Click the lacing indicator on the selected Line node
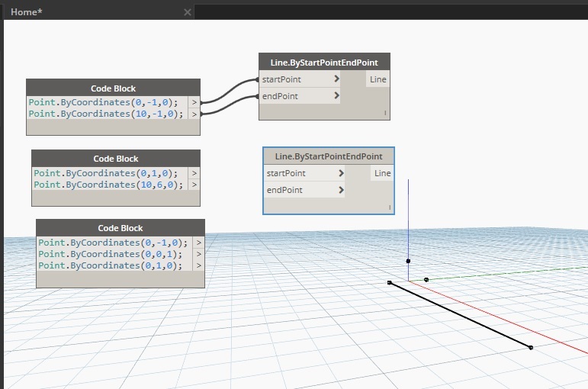 tap(389, 207)
